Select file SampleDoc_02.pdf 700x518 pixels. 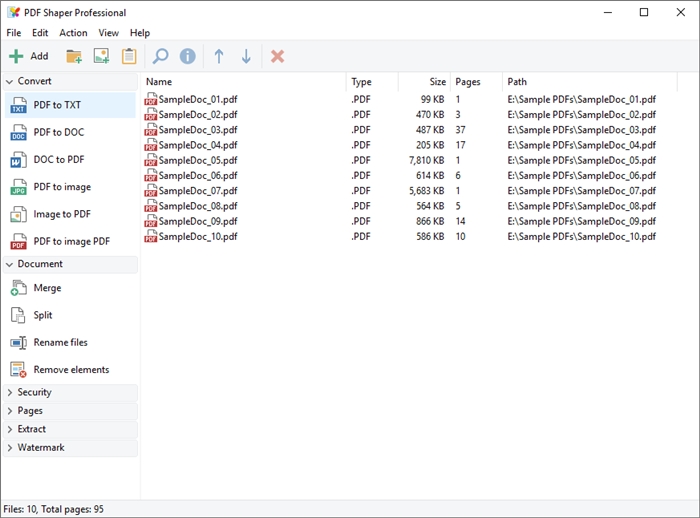click(x=198, y=115)
